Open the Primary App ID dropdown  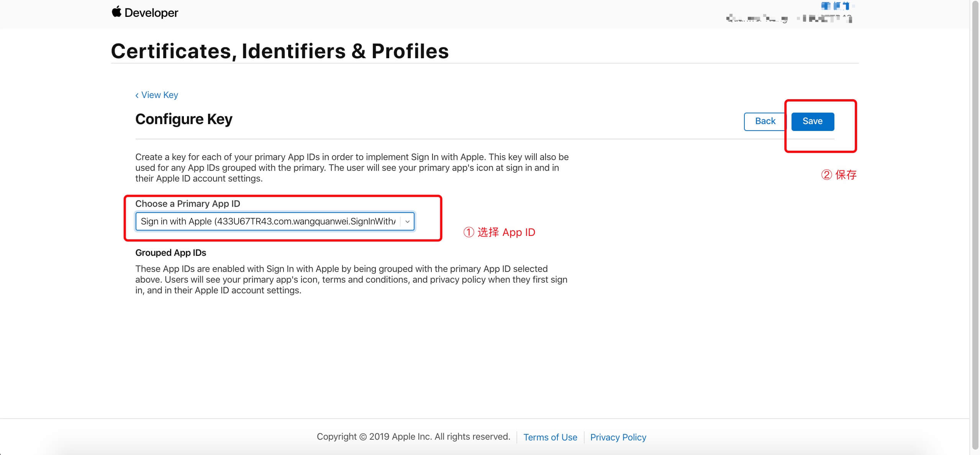point(275,221)
